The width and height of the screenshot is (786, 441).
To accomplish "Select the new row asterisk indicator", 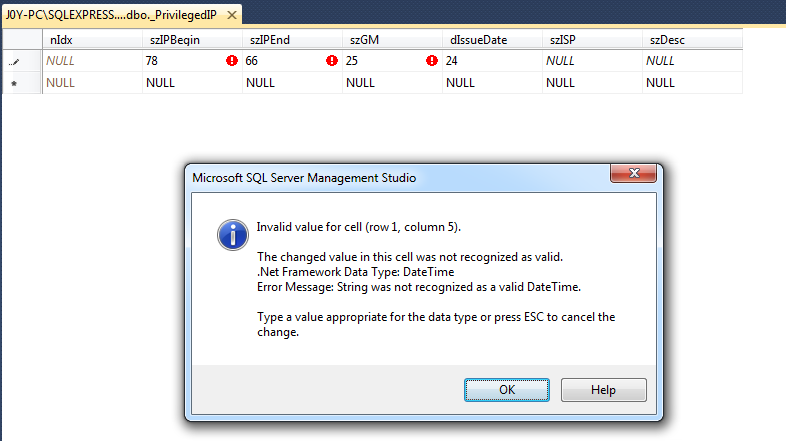I will coord(14,83).
